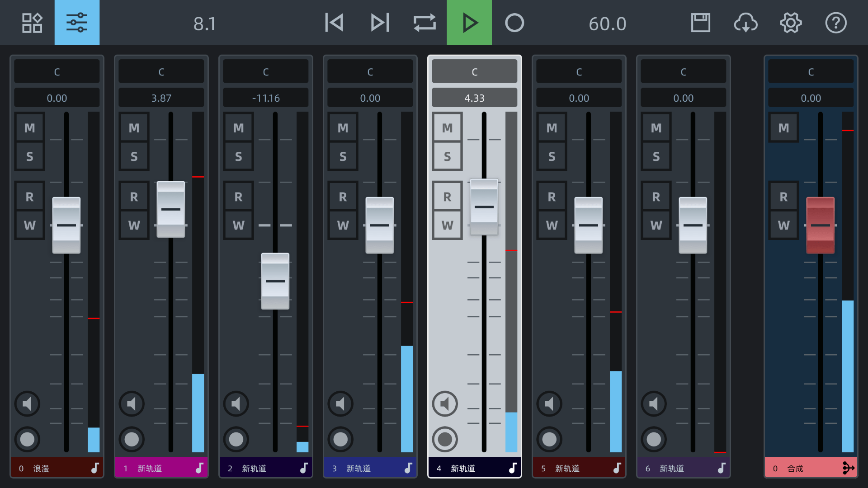Screen dimensions: 868x488
Task: Enable Write automation on 合成 channel
Action: (x=784, y=225)
